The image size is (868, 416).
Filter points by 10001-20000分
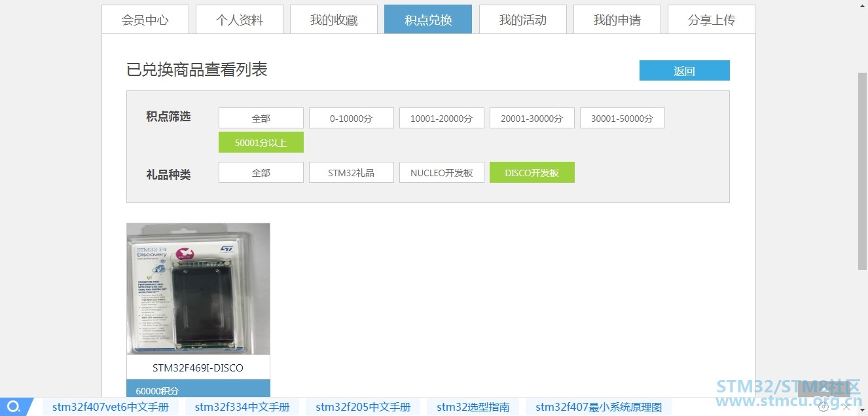(442, 119)
